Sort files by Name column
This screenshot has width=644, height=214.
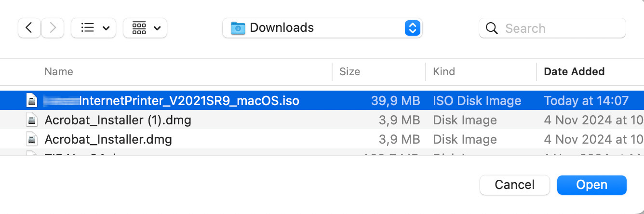point(59,72)
